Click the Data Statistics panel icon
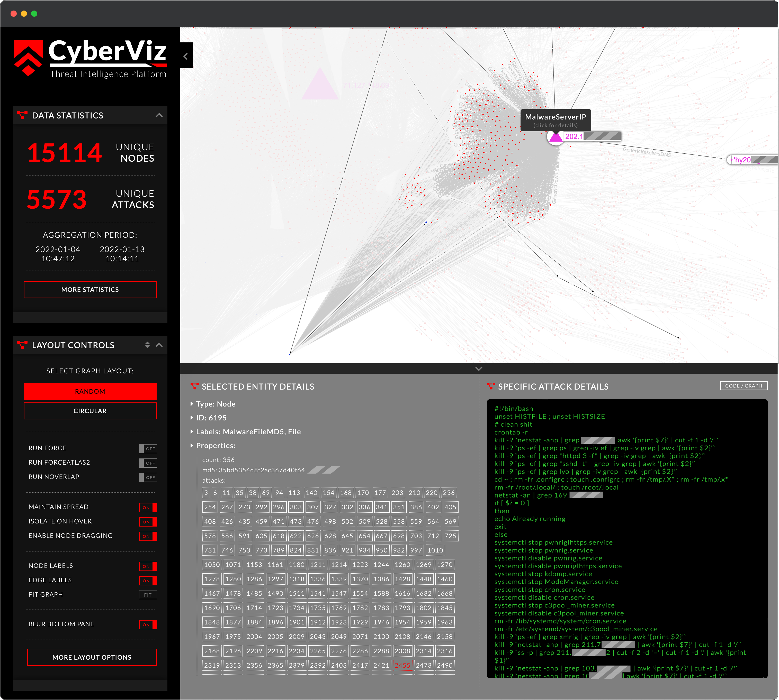 [x=22, y=115]
